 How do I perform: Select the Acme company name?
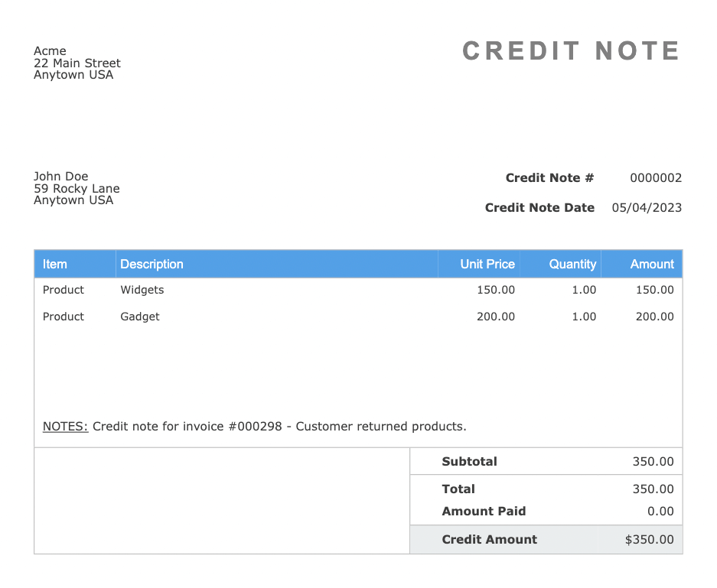[x=50, y=51]
